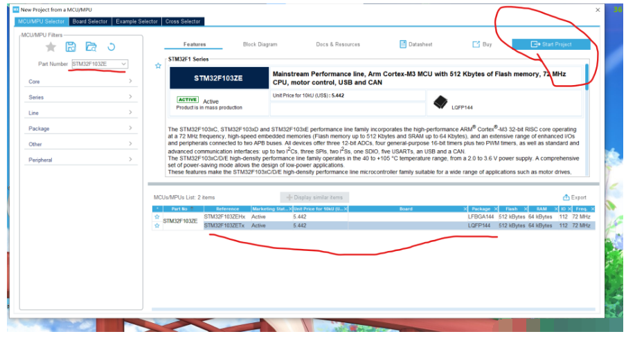The width and height of the screenshot is (644, 343).
Task: Sort by Board column header
Action: click(x=408, y=209)
